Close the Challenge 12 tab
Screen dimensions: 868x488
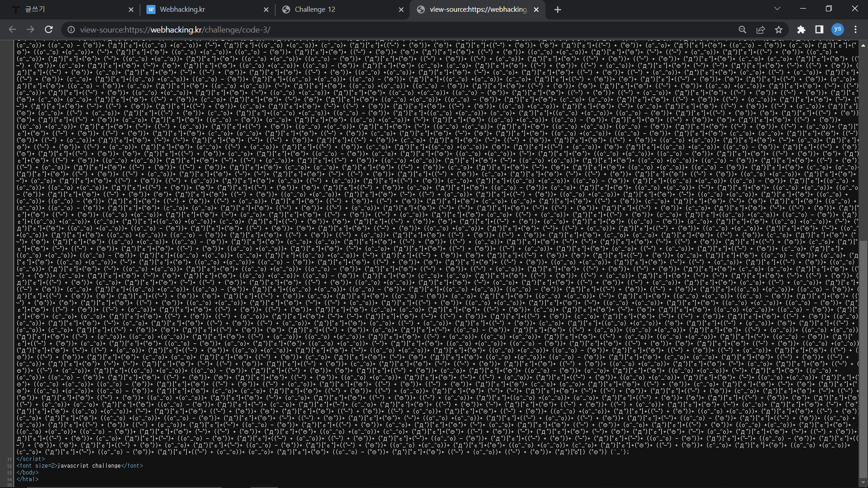point(401,9)
